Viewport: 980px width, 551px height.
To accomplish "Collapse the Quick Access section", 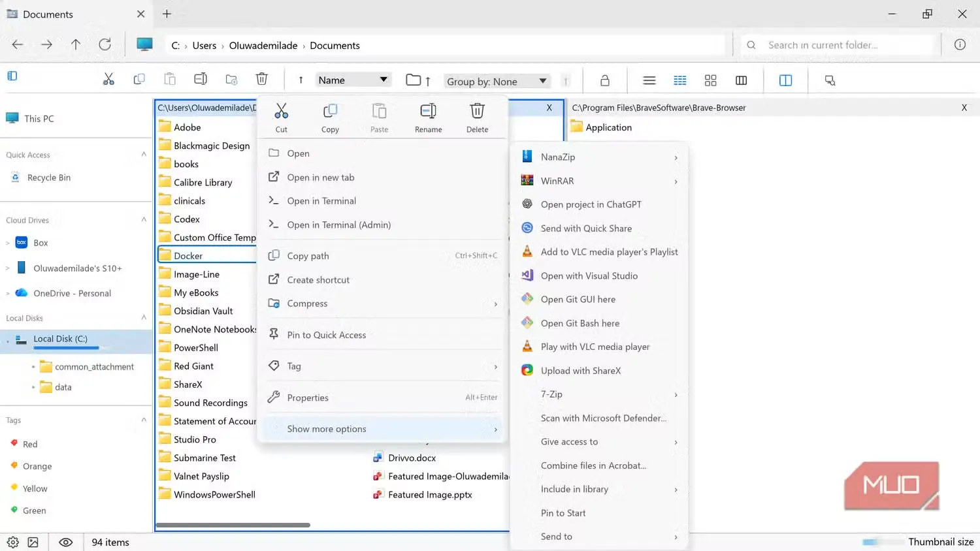I will pyautogui.click(x=144, y=154).
